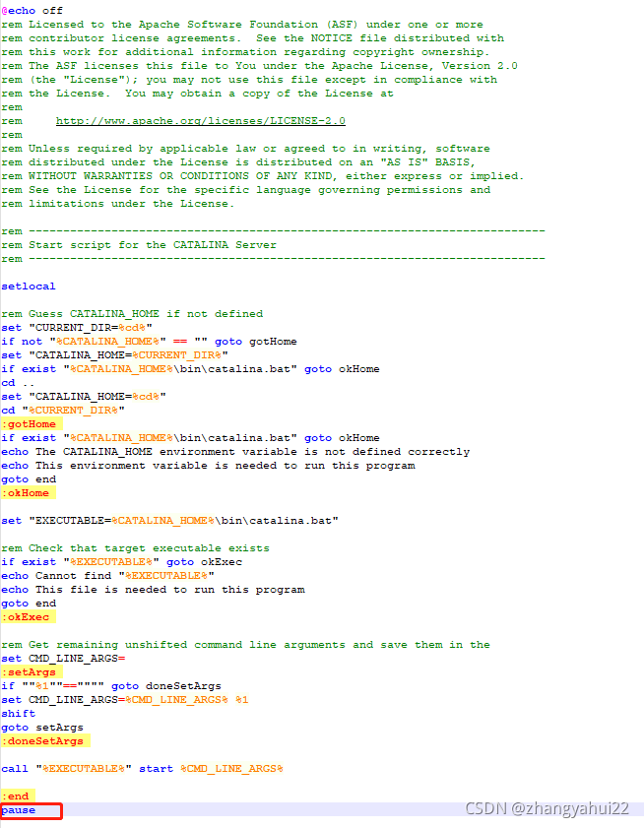Click 'rem Check that target executable exists' comment
The width and height of the screenshot is (644, 828).
point(135,548)
